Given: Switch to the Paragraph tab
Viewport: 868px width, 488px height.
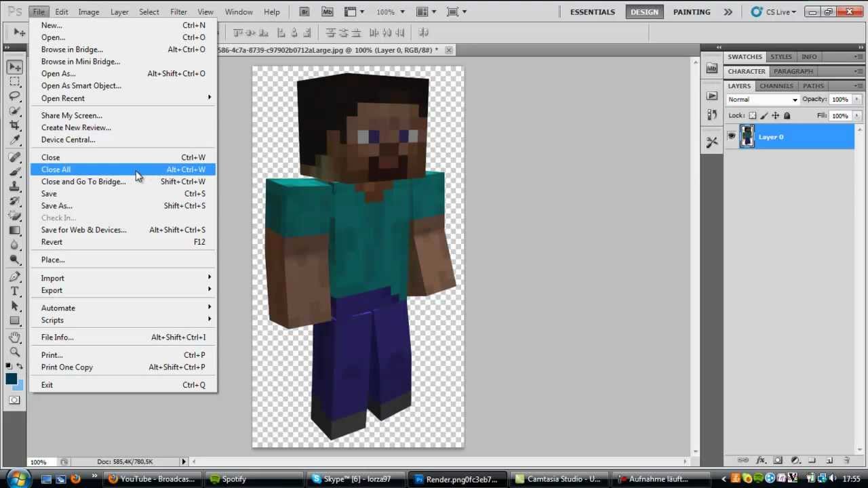Looking at the screenshot, I should pos(793,71).
